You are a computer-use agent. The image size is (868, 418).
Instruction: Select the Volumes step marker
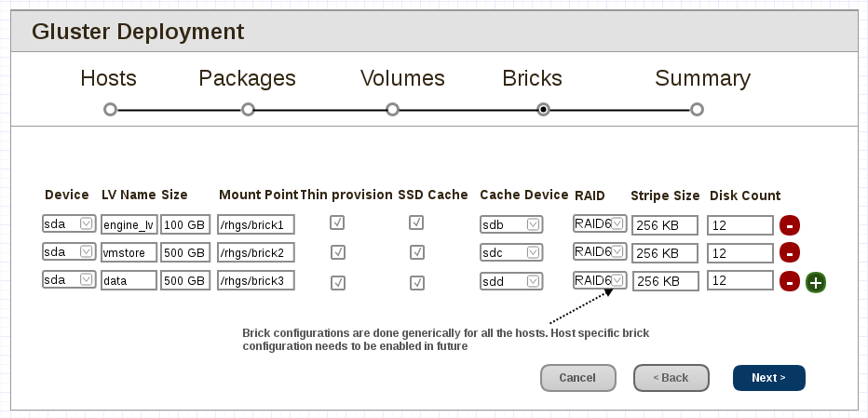(392, 109)
